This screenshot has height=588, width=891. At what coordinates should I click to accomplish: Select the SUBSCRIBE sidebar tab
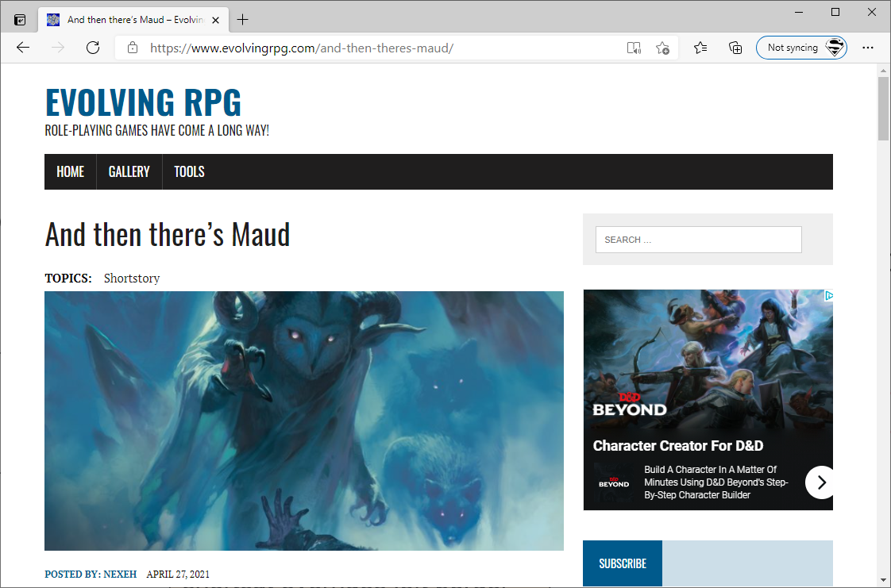(x=623, y=563)
